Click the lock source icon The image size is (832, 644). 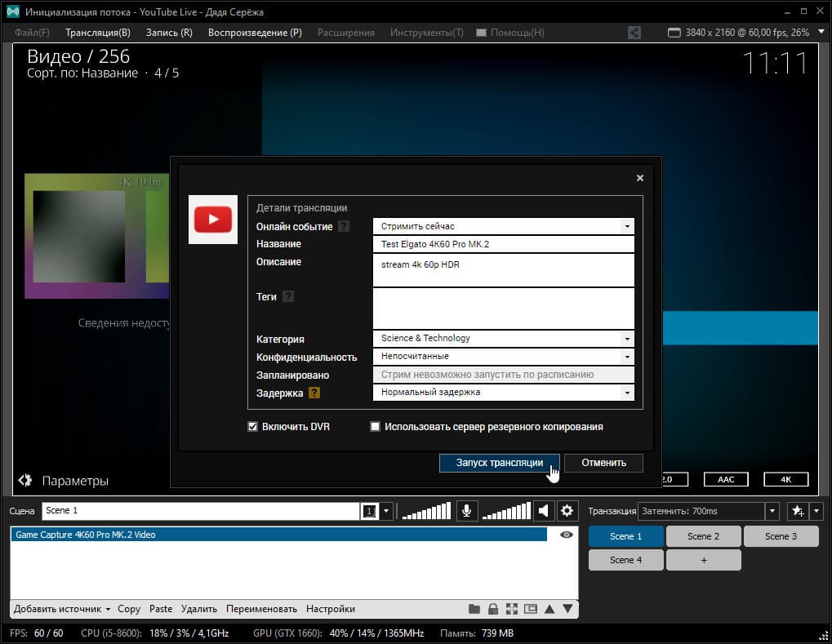pyautogui.click(x=493, y=609)
